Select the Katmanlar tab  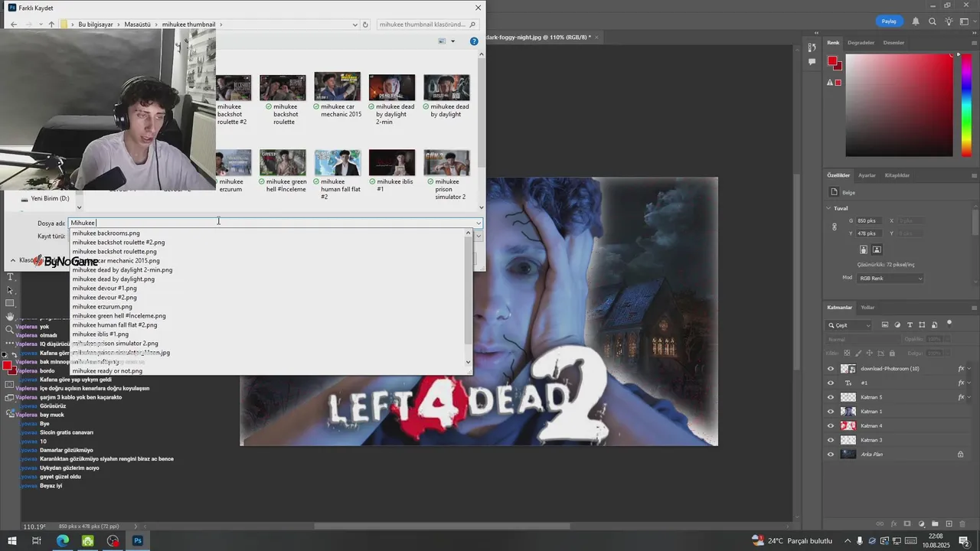click(839, 308)
